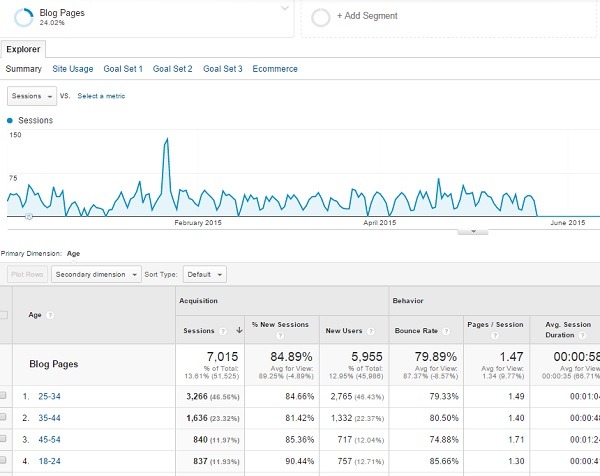This screenshot has height=476, width=600.
Task: Click the annotation marker on chart baseline
Action: pos(29,217)
